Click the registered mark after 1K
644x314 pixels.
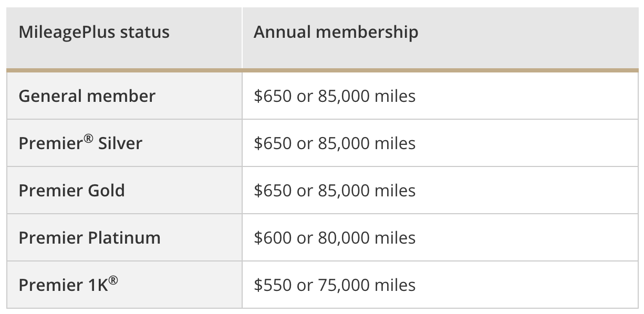coord(113,280)
